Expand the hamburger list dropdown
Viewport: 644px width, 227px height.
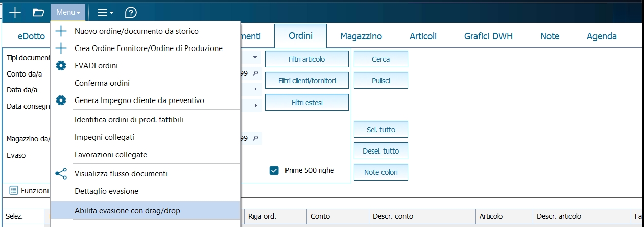pyautogui.click(x=105, y=12)
